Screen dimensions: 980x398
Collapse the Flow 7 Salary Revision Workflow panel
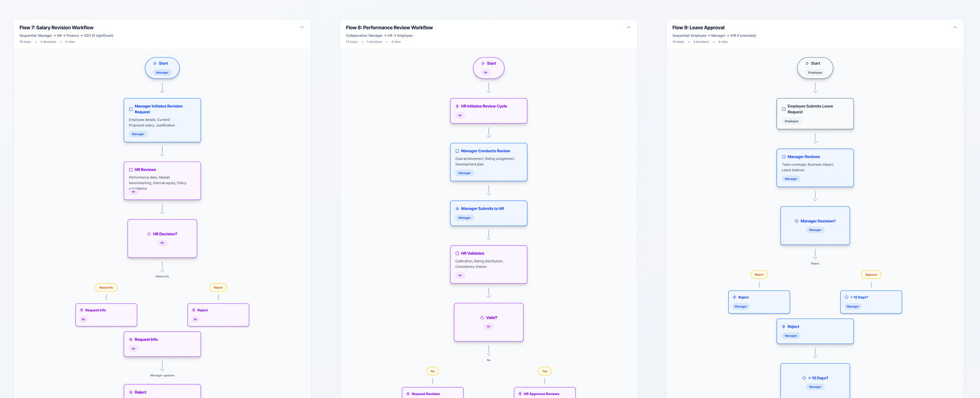pyautogui.click(x=302, y=27)
